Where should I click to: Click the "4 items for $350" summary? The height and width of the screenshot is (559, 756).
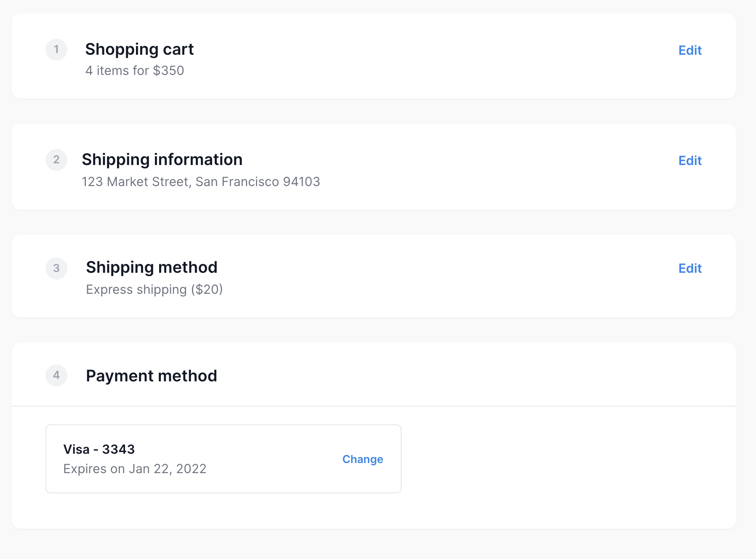(135, 71)
